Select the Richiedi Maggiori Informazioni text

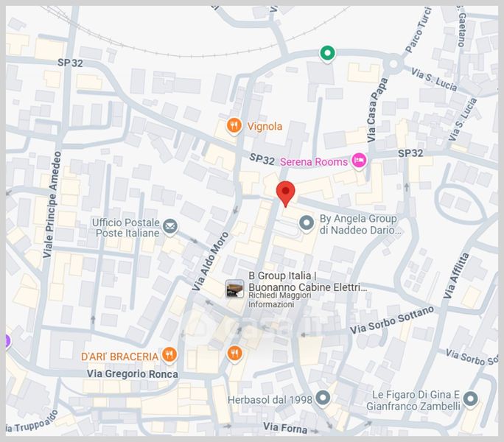tap(280, 300)
